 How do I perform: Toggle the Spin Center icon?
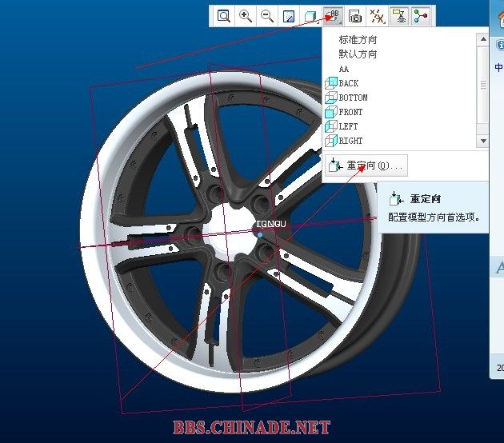pyautogui.click(x=421, y=16)
